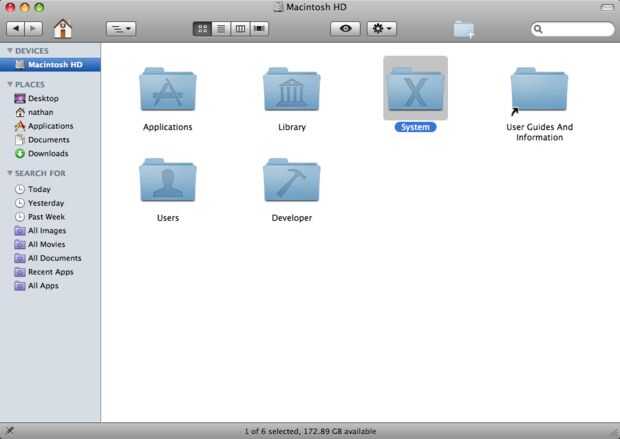Select the User Guides And Information alias
The height and width of the screenshot is (439, 620).
point(539,90)
